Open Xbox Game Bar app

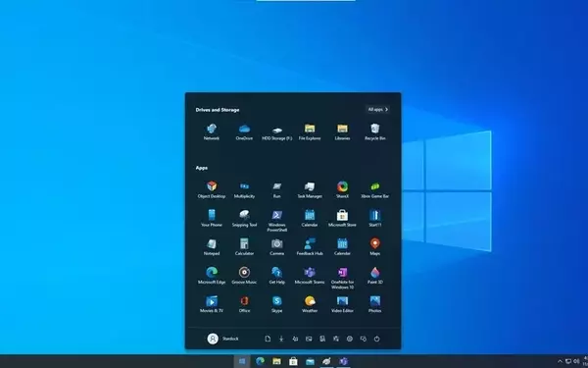375,189
